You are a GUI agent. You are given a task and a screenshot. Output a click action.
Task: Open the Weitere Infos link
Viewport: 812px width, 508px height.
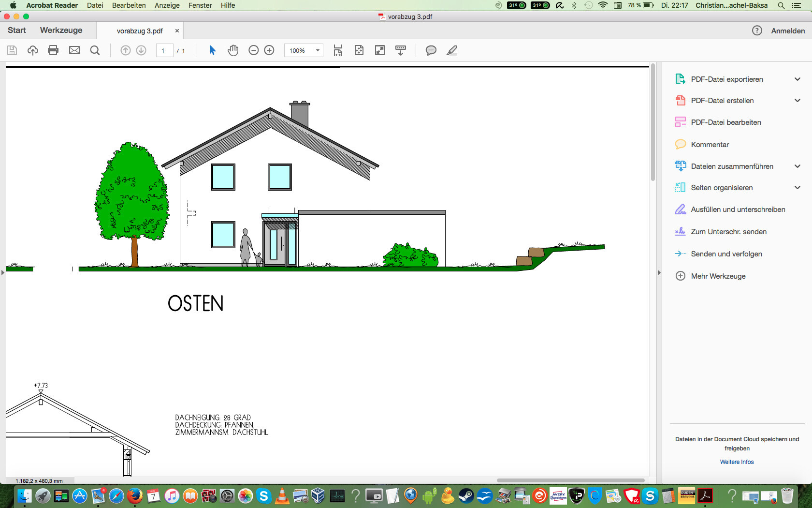point(737,462)
